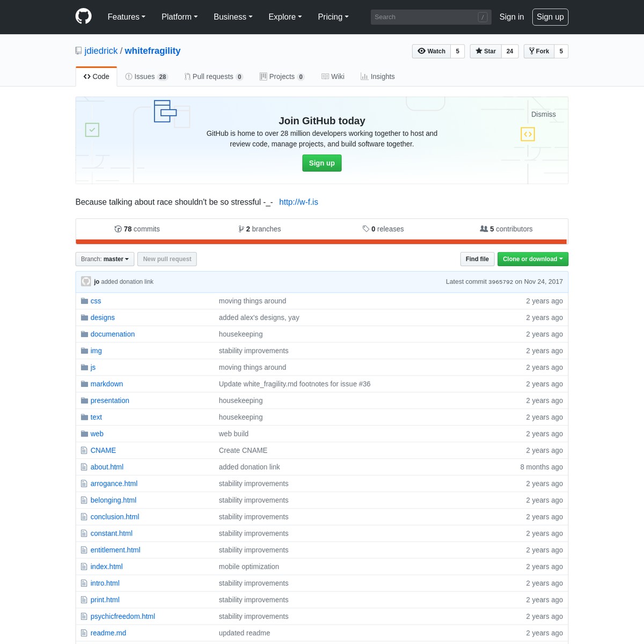Dismiss the Join GitHub banner

pos(544,114)
